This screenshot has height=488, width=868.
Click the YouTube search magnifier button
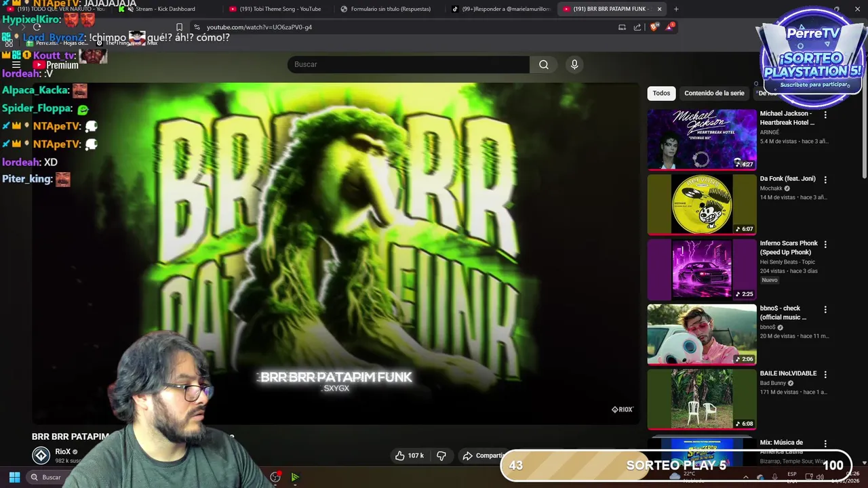543,64
